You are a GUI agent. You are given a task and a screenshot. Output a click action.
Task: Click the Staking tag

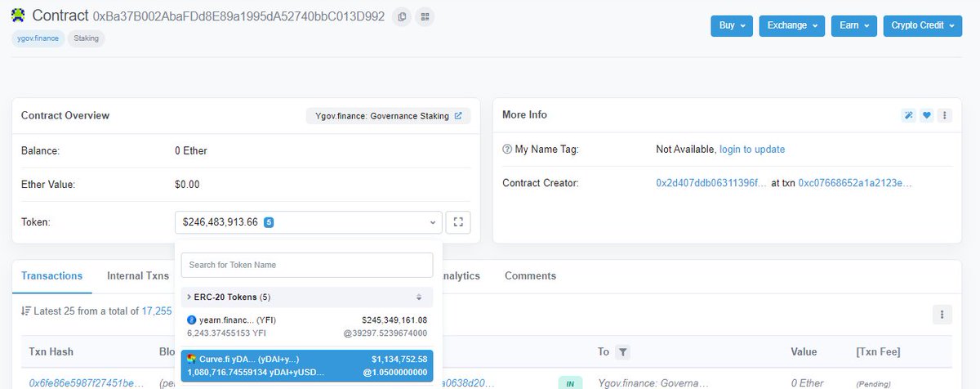[87, 38]
